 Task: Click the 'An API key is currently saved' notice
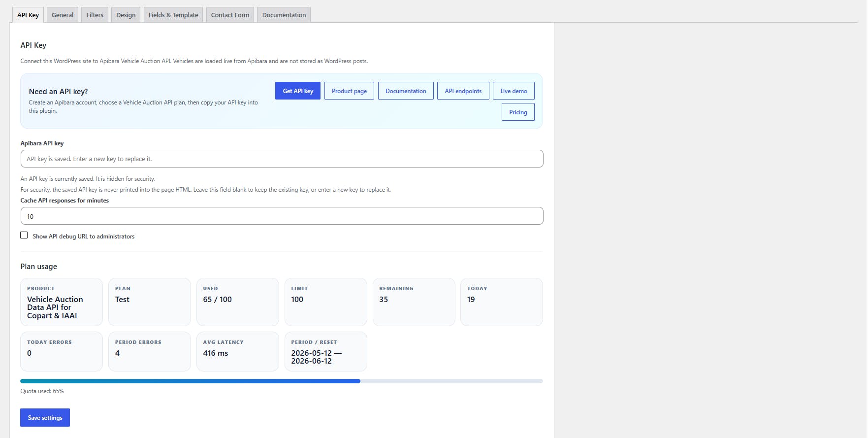[x=88, y=179]
